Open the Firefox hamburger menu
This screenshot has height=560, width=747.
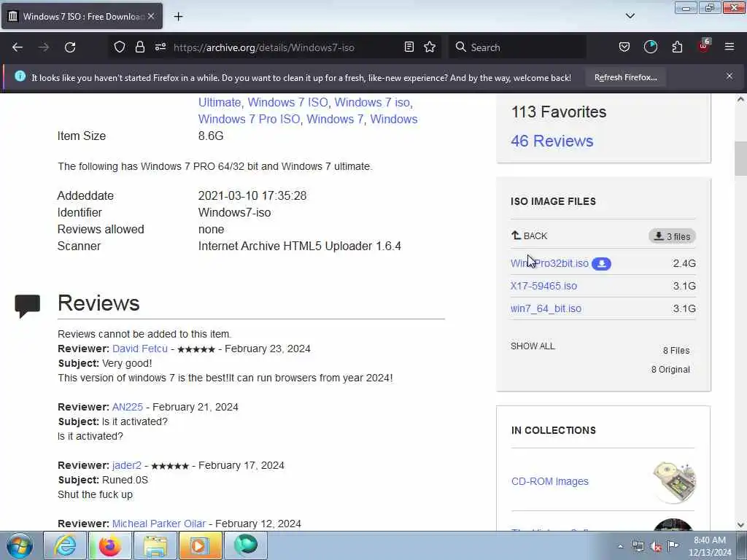pos(729,47)
